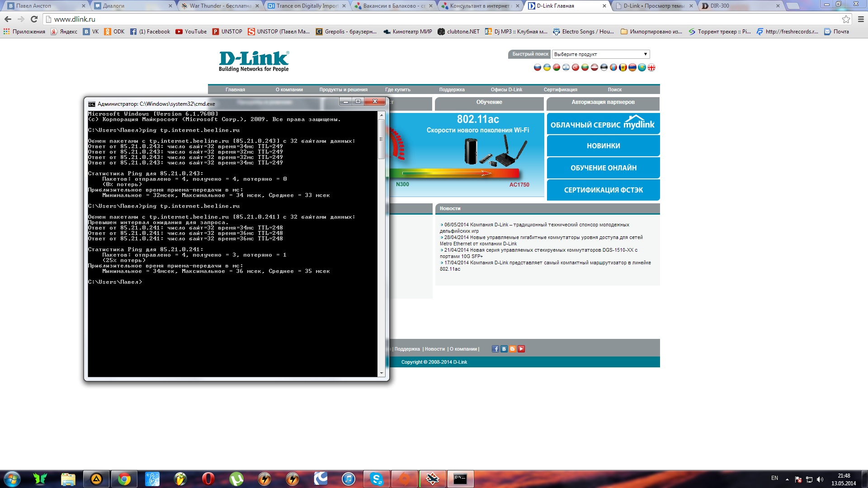
Task: Click the Russian flag icon
Action: tap(538, 67)
